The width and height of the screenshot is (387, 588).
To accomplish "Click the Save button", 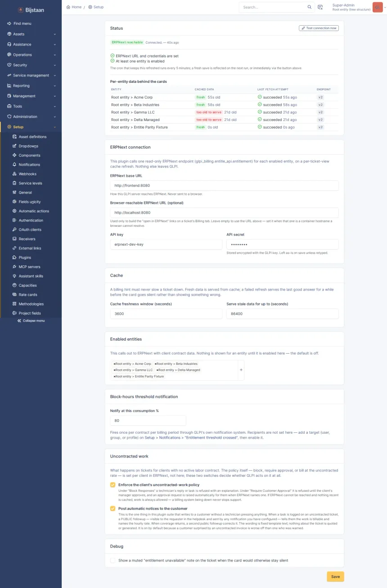I will (335, 576).
